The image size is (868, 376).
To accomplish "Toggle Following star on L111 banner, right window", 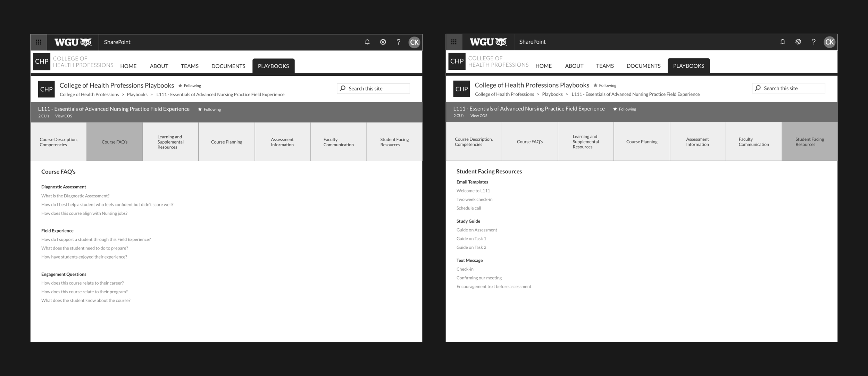I will pyautogui.click(x=615, y=109).
